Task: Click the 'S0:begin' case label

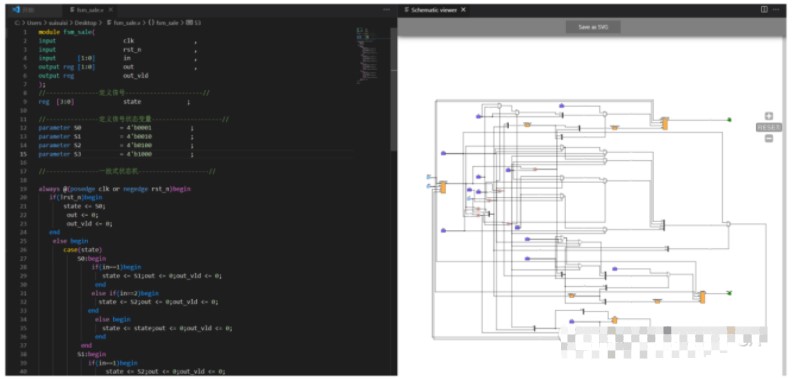Action: click(x=92, y=259)
